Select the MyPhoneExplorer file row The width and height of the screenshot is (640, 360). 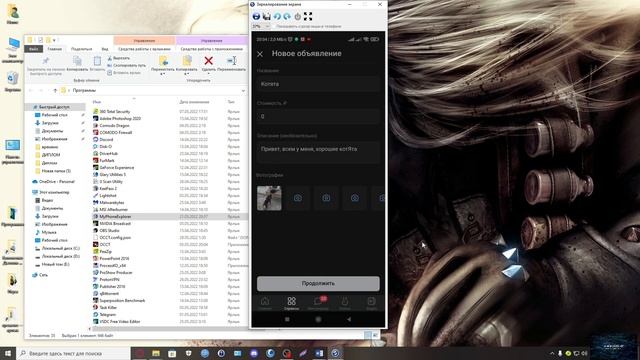[169, 217]
